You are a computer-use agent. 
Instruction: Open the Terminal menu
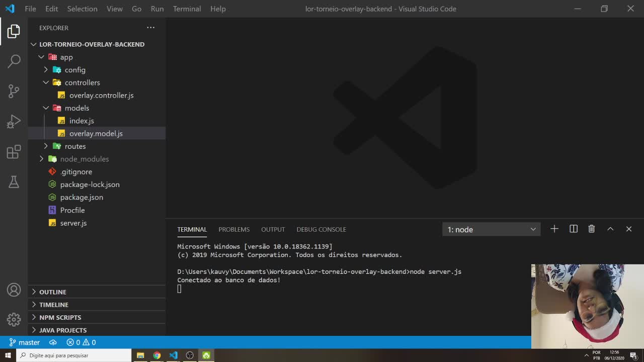187,9
